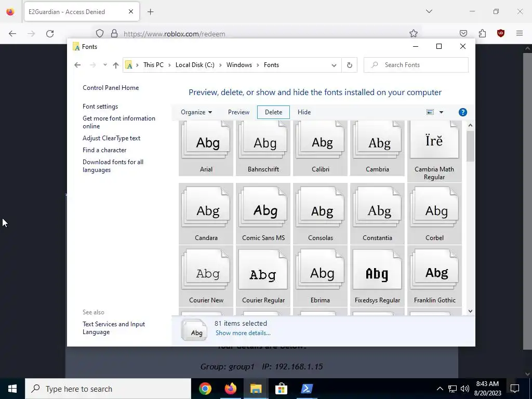Click the Preview toolbar button

(238, 112)
